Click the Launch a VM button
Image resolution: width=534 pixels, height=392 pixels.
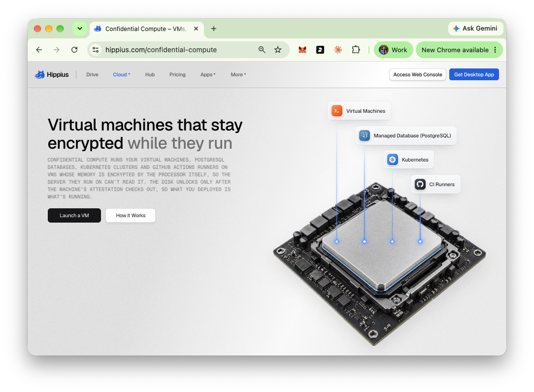click(74, 215)
